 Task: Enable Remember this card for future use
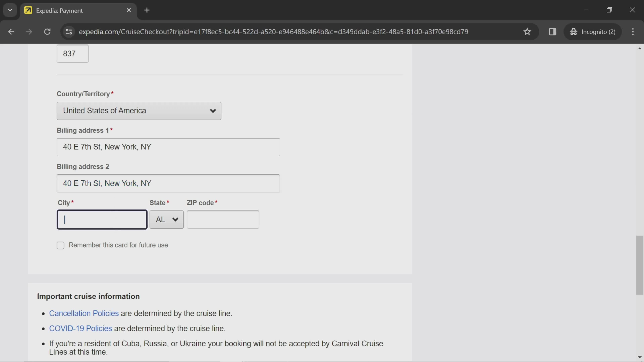click(61, 245)
